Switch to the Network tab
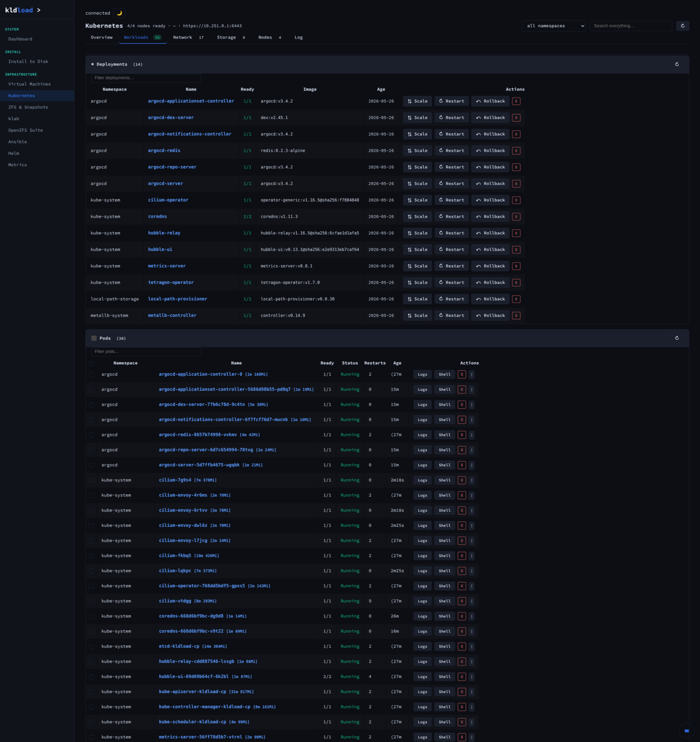700x742 pixels. coord(188,38)
